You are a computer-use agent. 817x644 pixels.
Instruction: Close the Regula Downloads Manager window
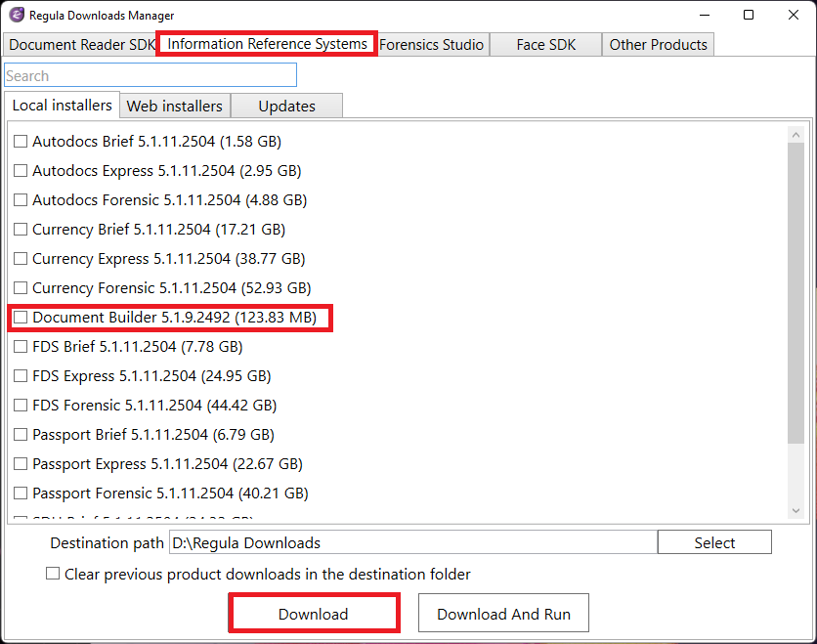click(x=793, y=15)
